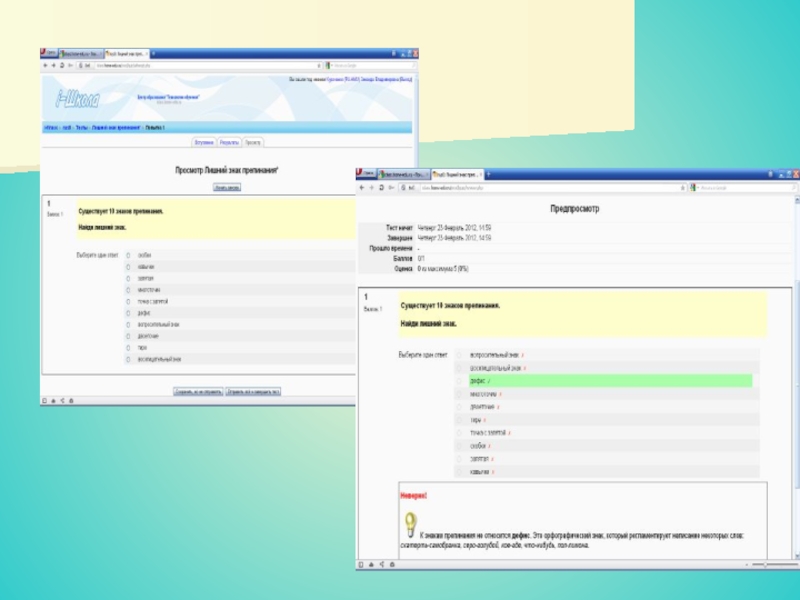
Task: Go forward in the left browser window
Action: point(54,65)
